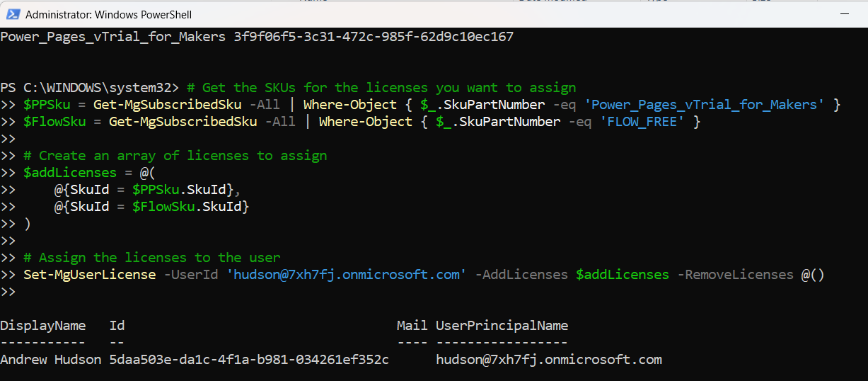Click the PowerShell icon in title bar
The image size is (868, 381).
13,14
